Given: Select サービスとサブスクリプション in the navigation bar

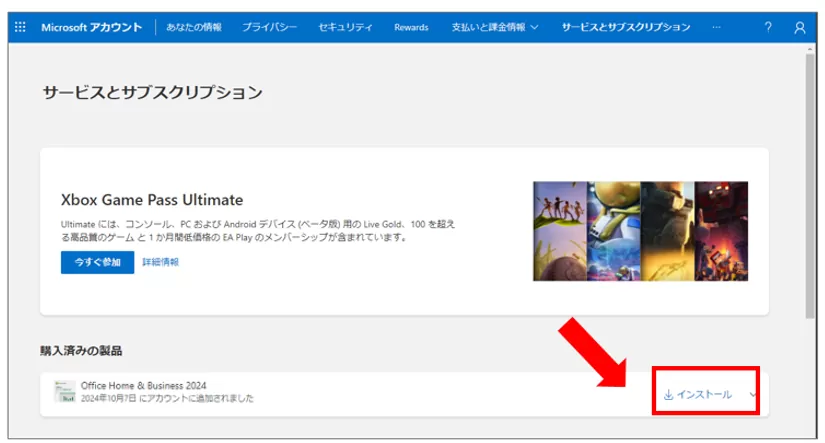Looking at the screenshot, I should click(x=625, y=27).
